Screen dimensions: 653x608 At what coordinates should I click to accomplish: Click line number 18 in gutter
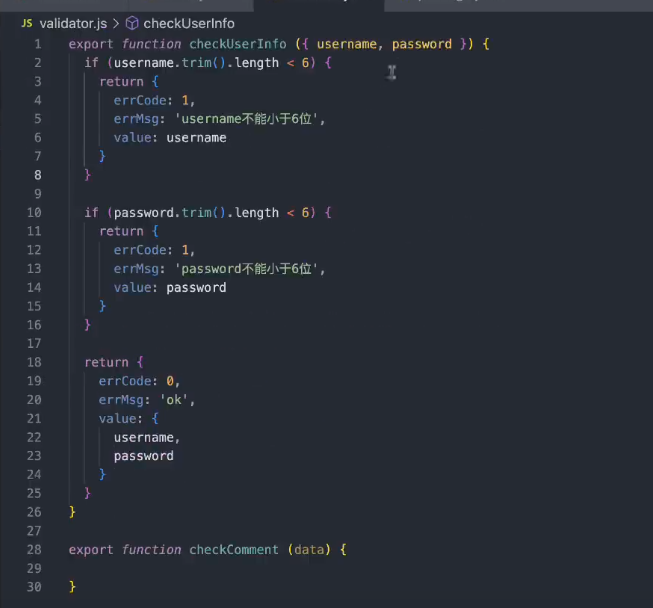tap(34, 362)
